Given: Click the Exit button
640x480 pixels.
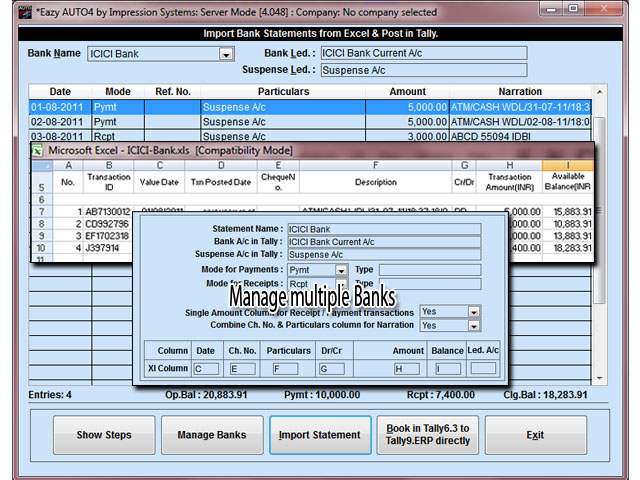Looking at the screenshot, I should pyautogui.click(x=536, y=435).
